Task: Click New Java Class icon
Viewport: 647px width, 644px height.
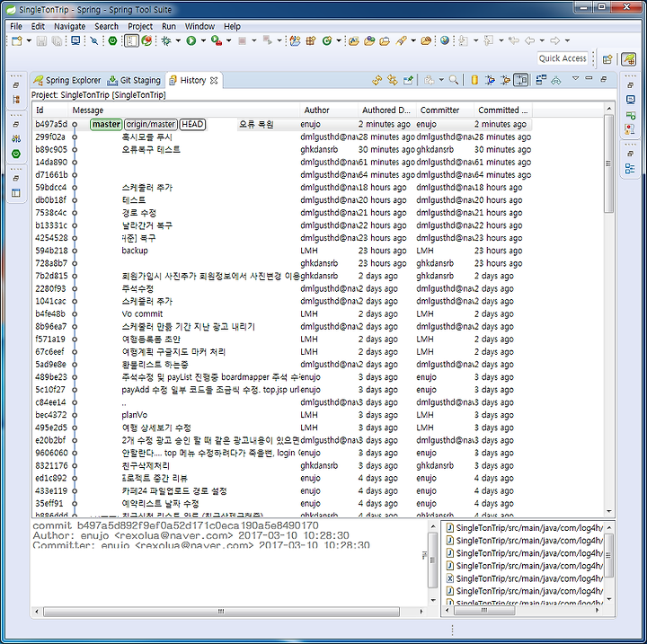Action: pyautogui.click(x=327, y=40)
